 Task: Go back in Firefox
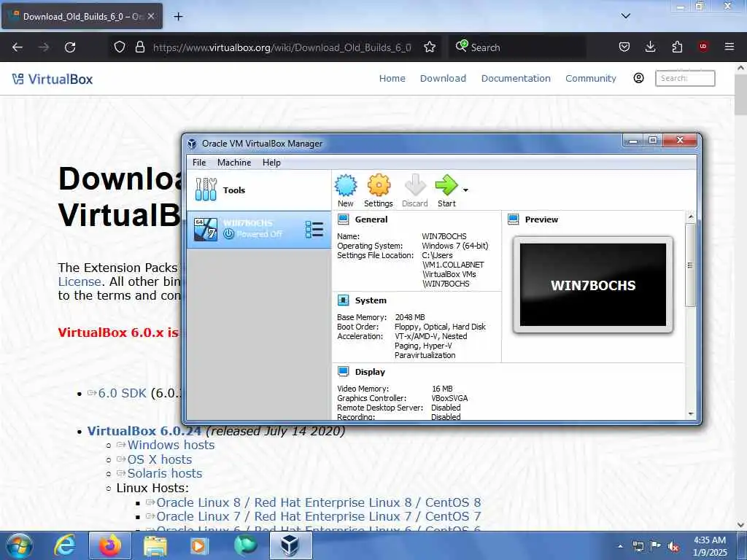[x=18, y=47]
